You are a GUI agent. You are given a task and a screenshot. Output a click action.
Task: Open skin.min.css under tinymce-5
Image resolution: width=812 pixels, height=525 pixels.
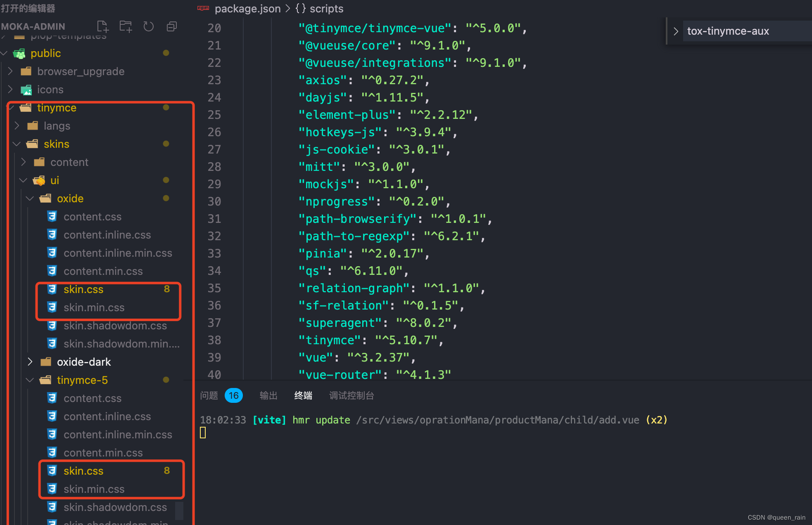click(94, 489)
